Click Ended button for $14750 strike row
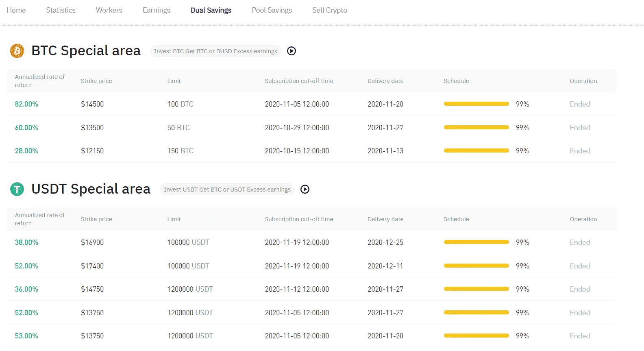 pyautogui.click(x=580, y=289)
